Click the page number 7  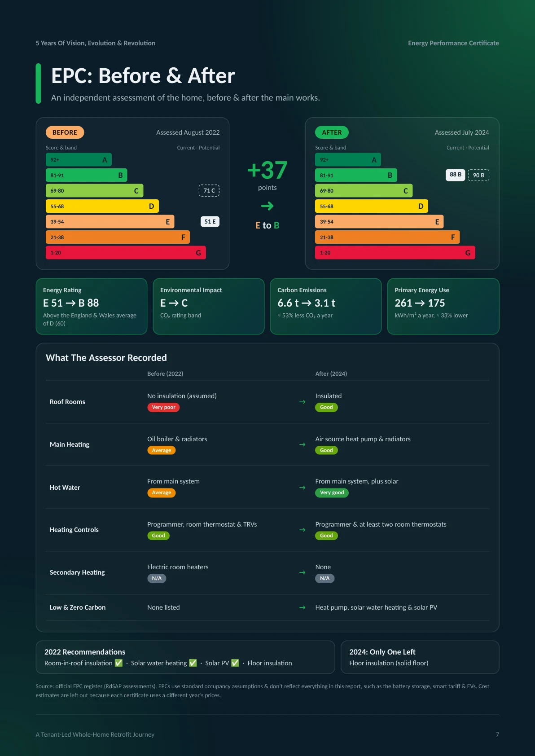[x=497, y=734]
